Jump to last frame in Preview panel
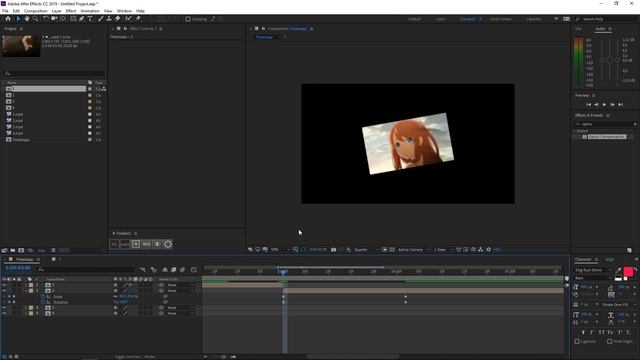Image resolution: width=640 pixels, height=360 pixels. coord(620,105)
